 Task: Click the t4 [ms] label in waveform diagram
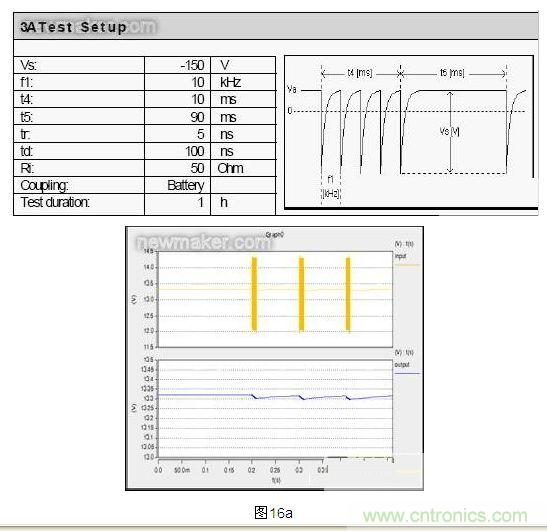(360, 73)
